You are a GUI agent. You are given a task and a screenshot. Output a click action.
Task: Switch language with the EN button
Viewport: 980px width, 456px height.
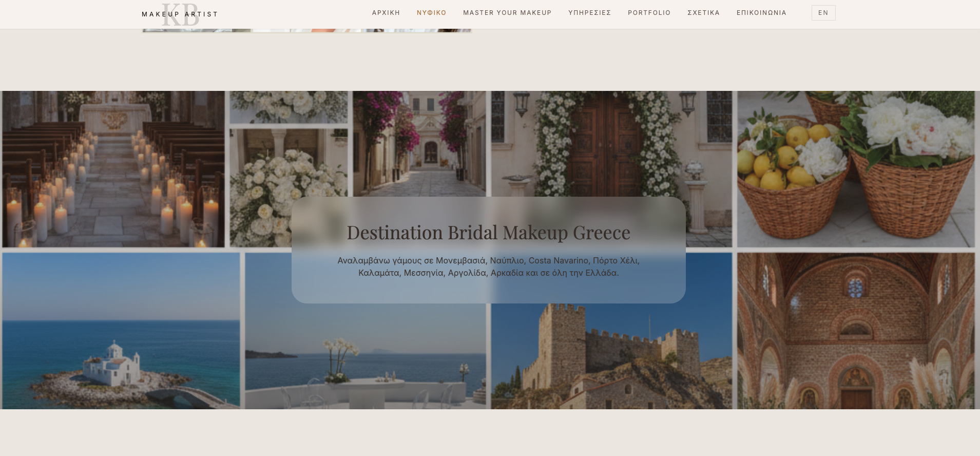[x=823, y=13]
